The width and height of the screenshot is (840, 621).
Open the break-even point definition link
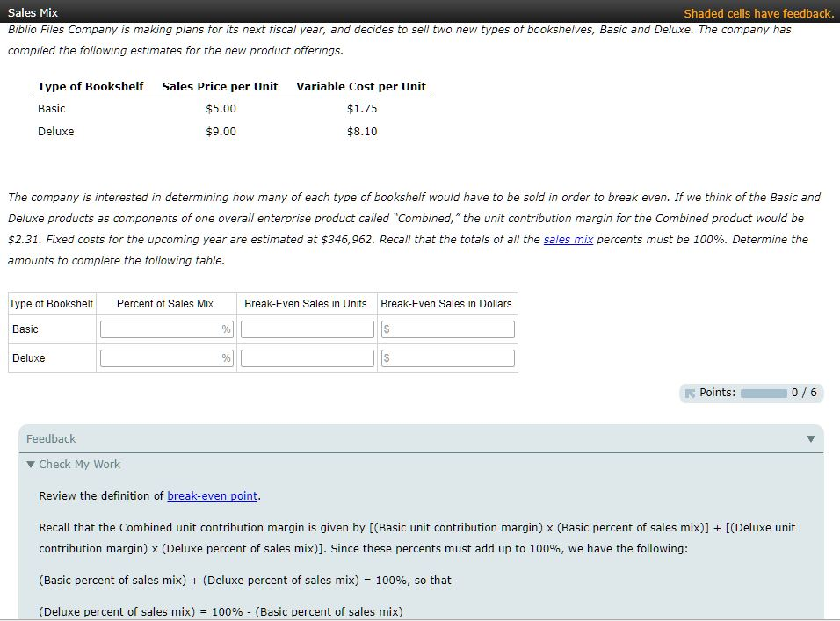(x=212, y=495)
